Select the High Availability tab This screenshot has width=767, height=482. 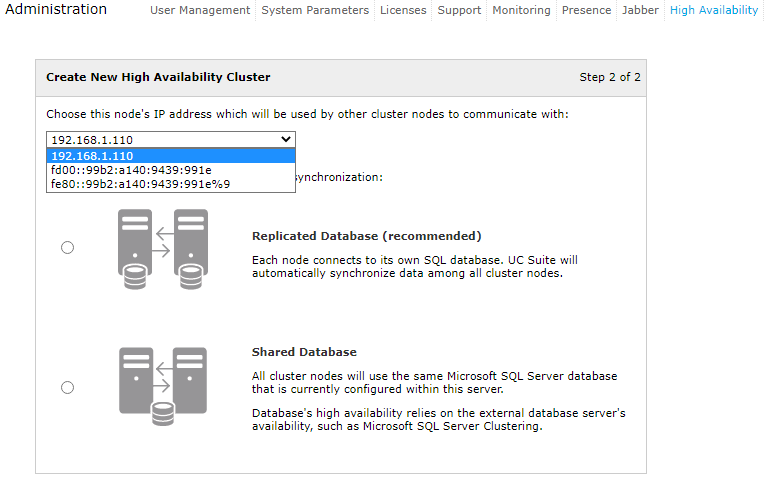pyautogui.click(x=714, y=10)
